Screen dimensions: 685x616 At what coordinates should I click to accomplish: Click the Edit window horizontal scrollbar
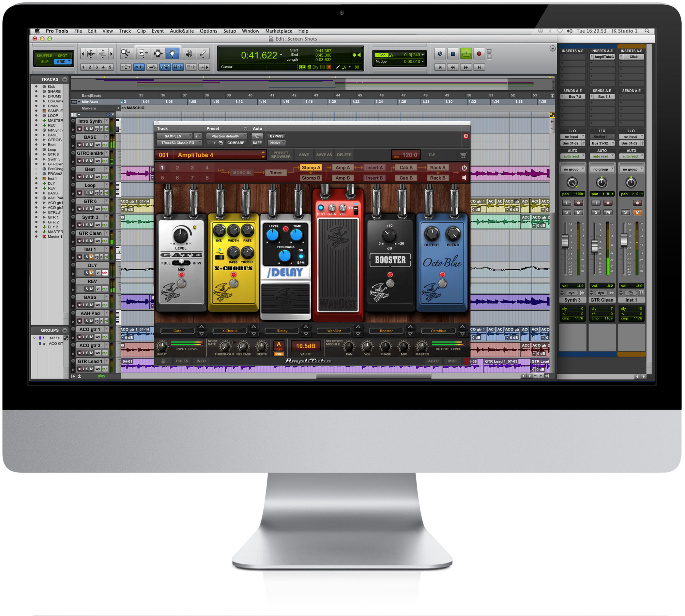[x=374, y=376]
